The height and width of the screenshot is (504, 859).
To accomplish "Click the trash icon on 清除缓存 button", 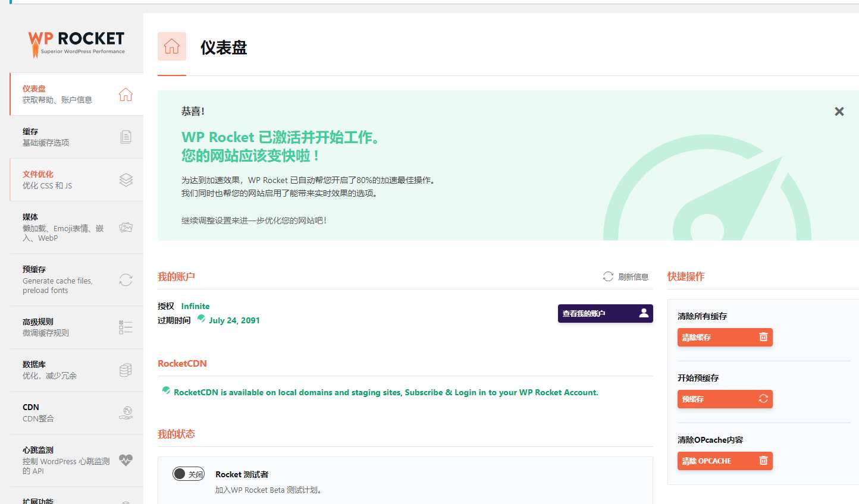I will pyautogui.click(x=763, y=337).
